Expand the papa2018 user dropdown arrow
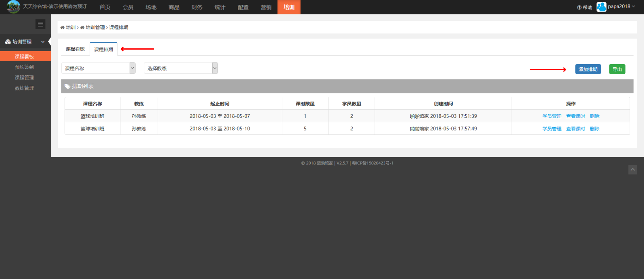644x279 pixels. click(634, 6)
